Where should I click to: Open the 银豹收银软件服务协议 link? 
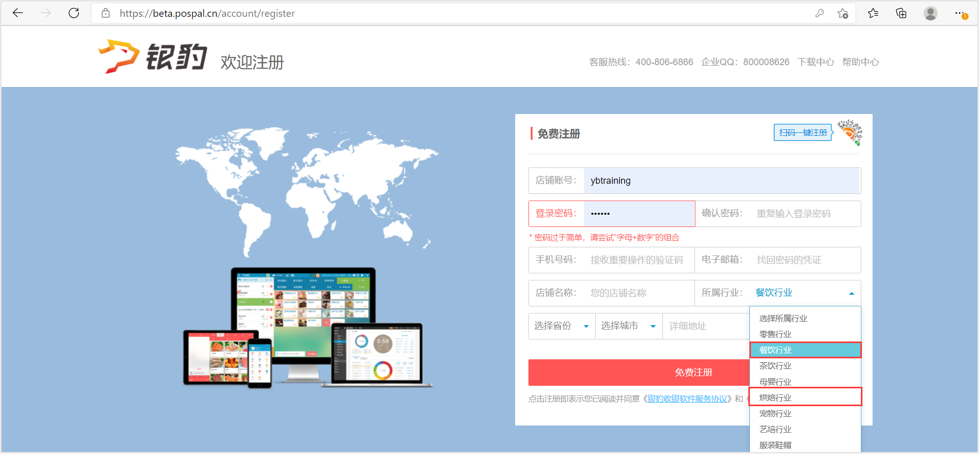click(x=687, y=399)
